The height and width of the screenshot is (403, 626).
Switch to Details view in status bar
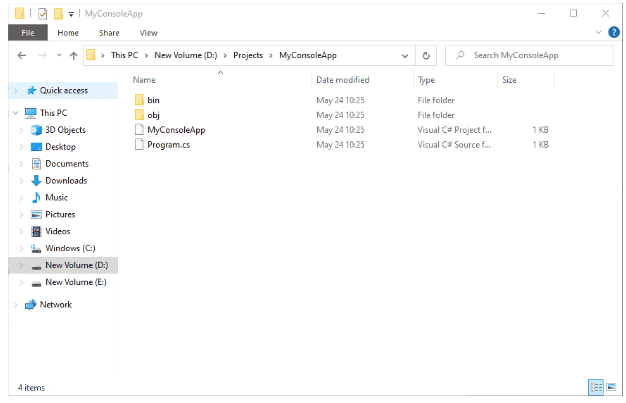pos(596,387)
